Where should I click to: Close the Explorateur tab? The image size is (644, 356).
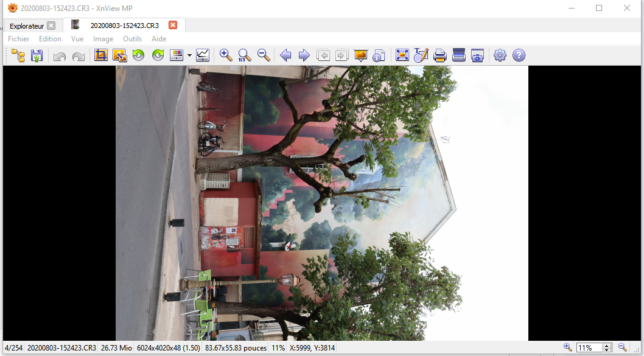[51, 26]
